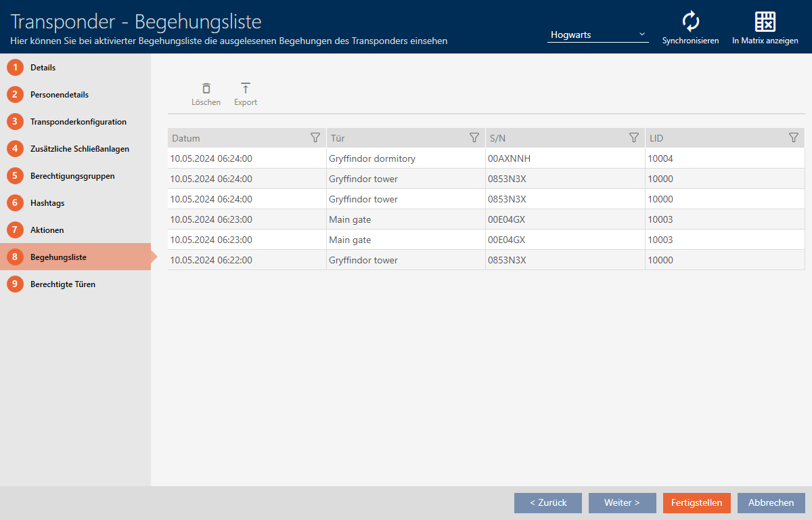Viewport: 812px width, 520px height.
Task: Click the In Matrix anzeigen icon
Action: (765, 22)
